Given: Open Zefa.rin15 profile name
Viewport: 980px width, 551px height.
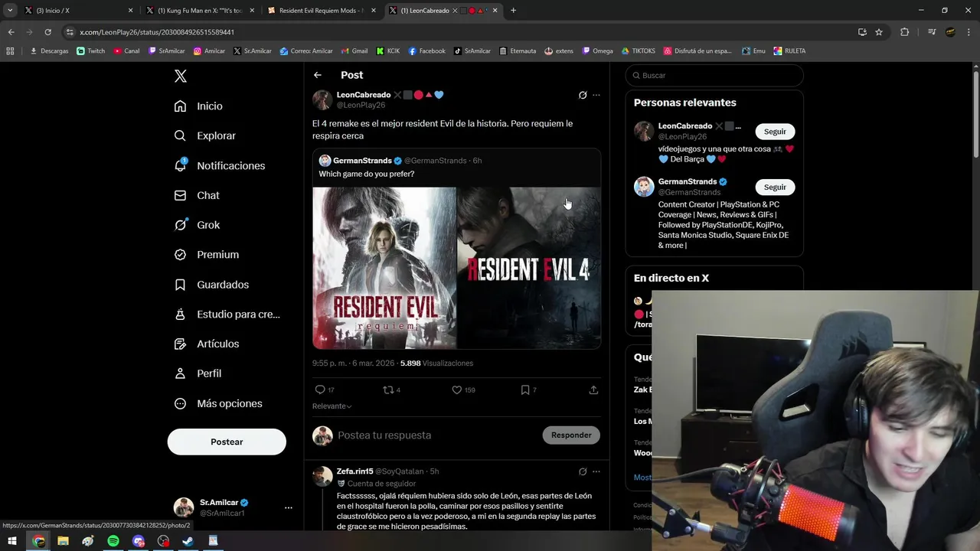Looking at the screenshot, I should [x=355, y=471].
